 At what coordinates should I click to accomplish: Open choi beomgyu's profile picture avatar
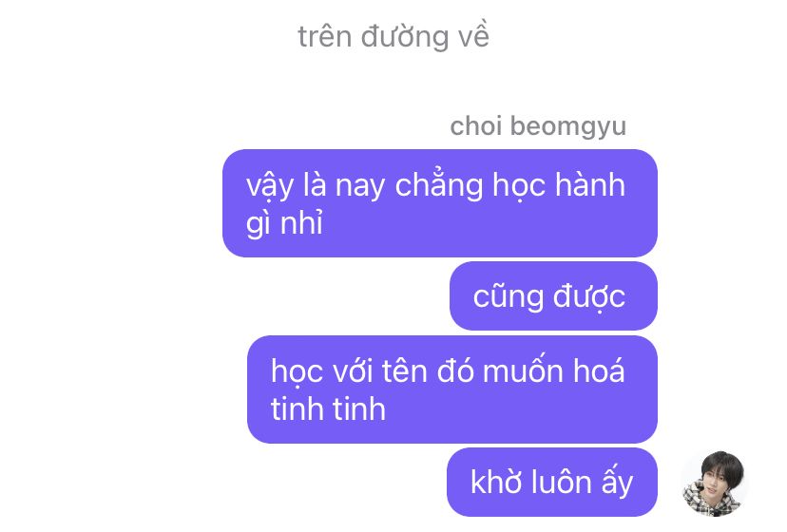click(714, 483)
